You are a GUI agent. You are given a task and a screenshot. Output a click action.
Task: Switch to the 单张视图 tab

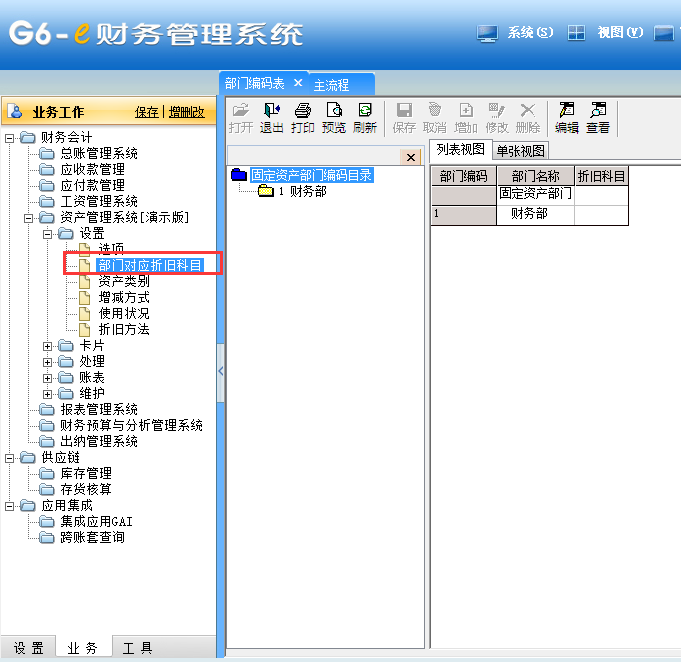click(520, 151)
